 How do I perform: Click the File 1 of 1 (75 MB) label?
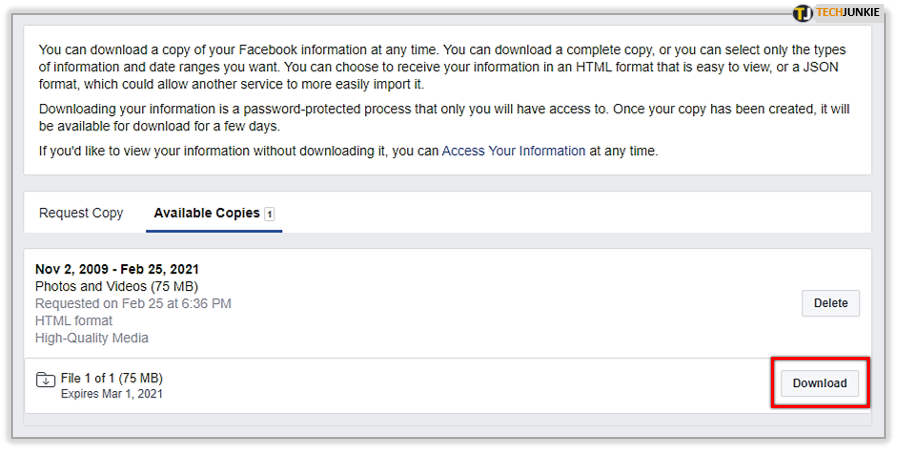111,378
